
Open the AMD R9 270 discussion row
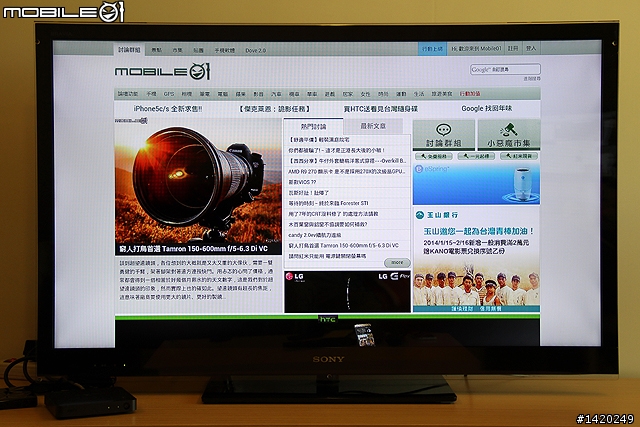[x=347, y=171]
